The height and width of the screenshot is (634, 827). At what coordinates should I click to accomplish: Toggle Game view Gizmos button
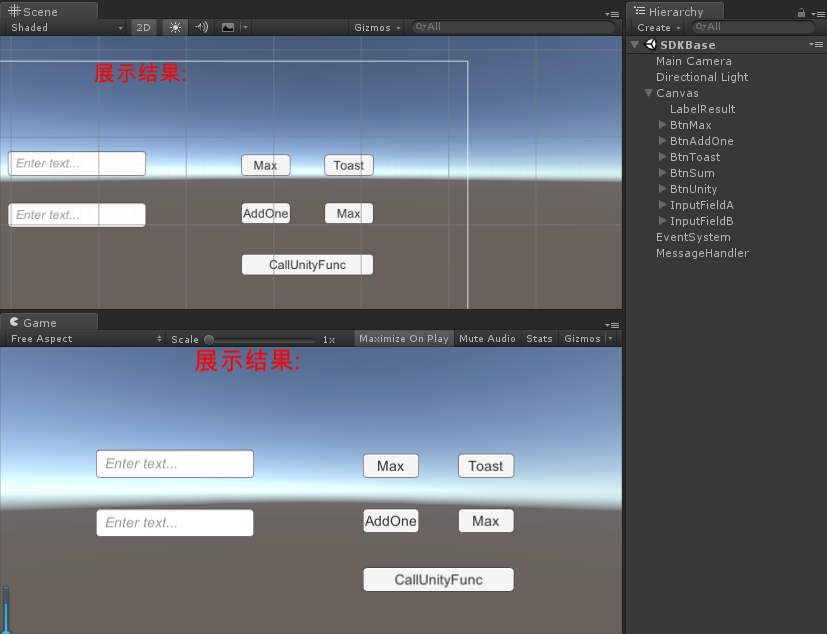point(582,339)
